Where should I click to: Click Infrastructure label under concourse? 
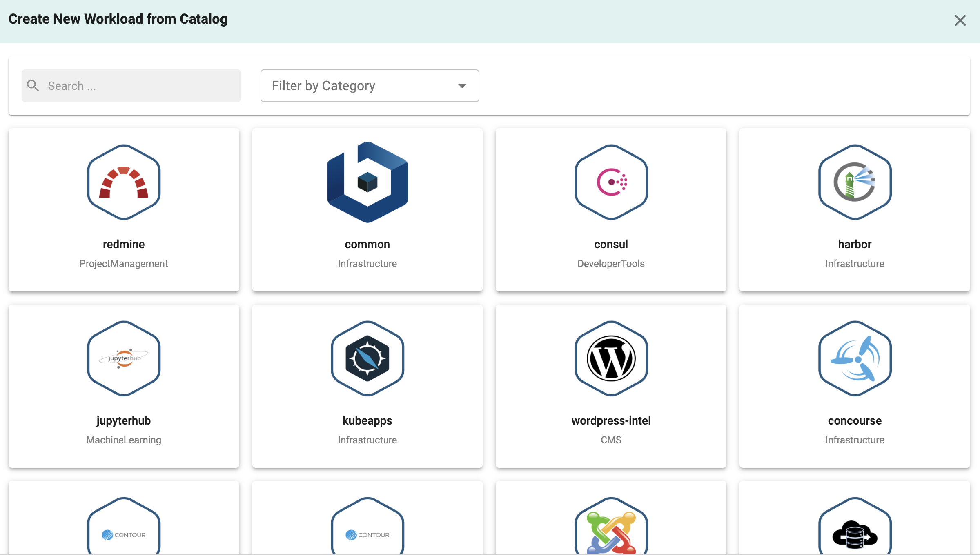(x=855, y=440)
